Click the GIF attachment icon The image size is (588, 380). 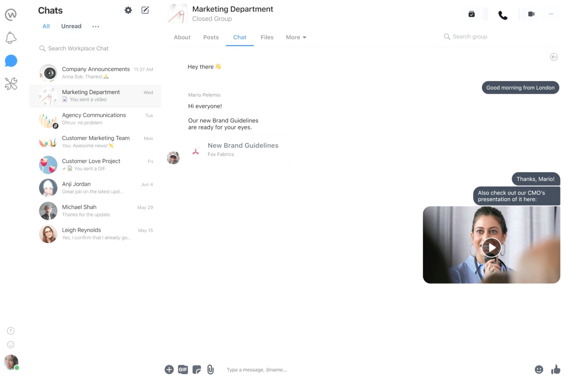[183, 370]
